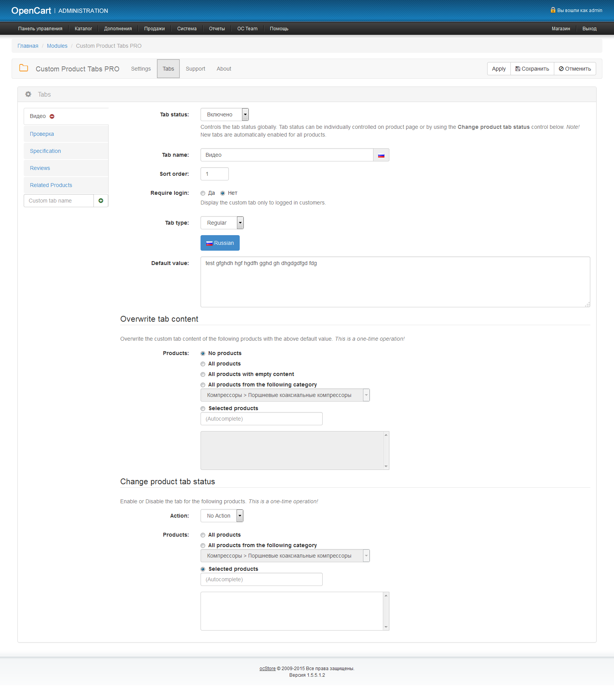Select All products under Change product tab status

tap(203, 535)
